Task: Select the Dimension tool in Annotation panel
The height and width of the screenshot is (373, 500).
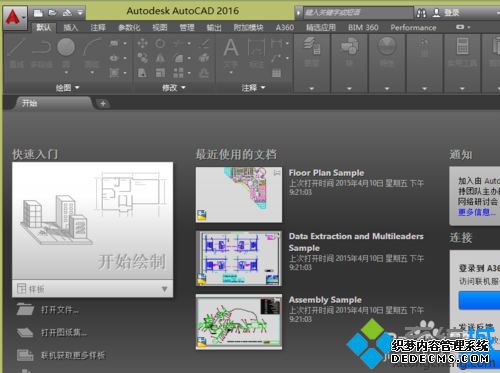Action: 256,47
